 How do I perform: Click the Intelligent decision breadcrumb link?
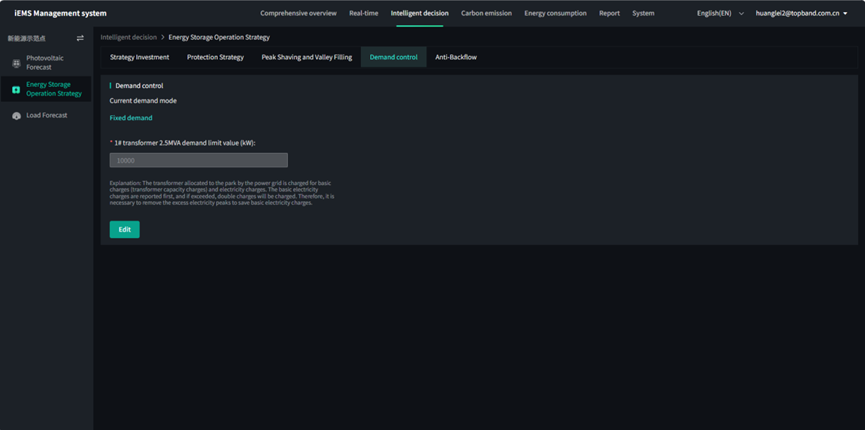click(x=129, y=37)
